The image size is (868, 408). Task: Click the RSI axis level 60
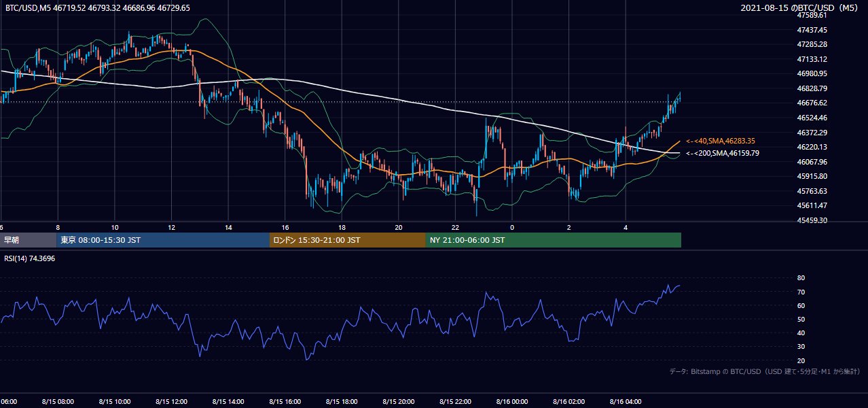click(x=801, y=305)
